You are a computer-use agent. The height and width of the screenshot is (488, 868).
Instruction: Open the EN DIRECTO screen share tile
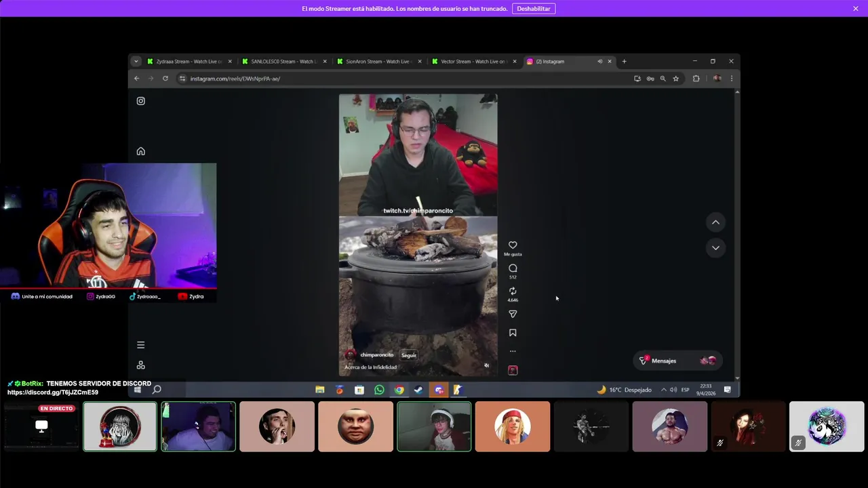point(41,426)
